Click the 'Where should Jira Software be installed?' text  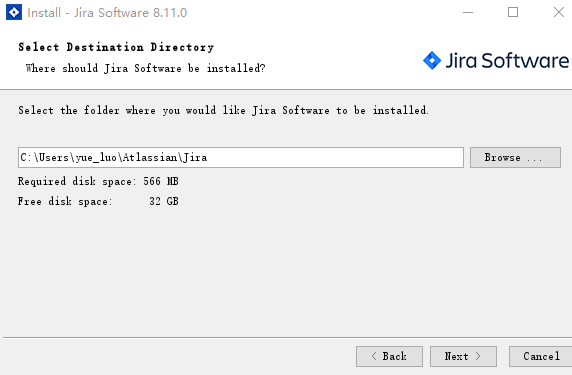click(145, 68)
